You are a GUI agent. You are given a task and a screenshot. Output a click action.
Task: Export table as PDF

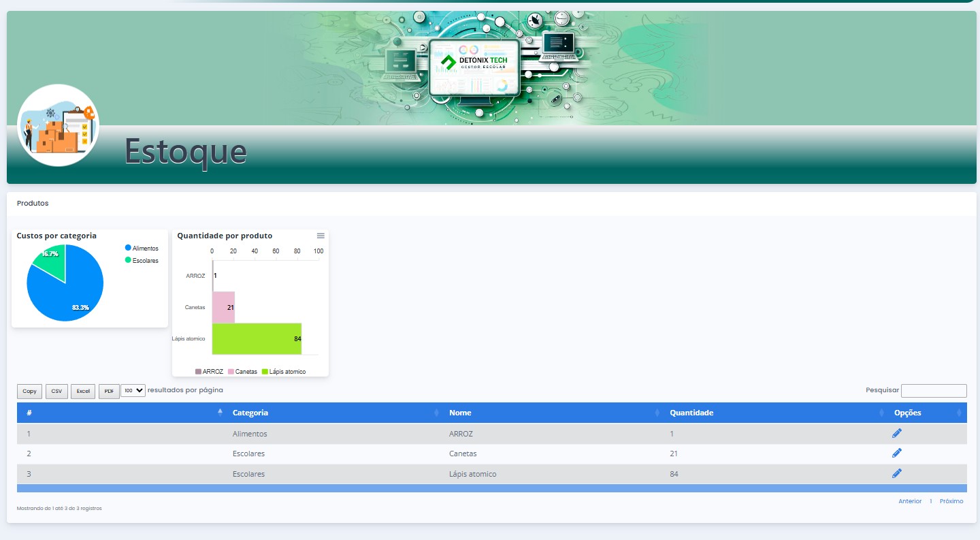pyautogui.click(x=109, y=392)
